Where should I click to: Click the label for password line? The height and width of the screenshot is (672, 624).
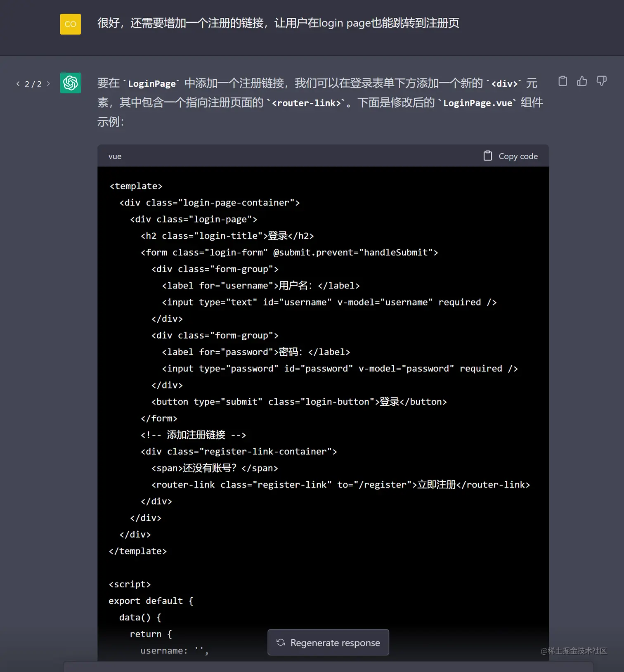point(256,352)
